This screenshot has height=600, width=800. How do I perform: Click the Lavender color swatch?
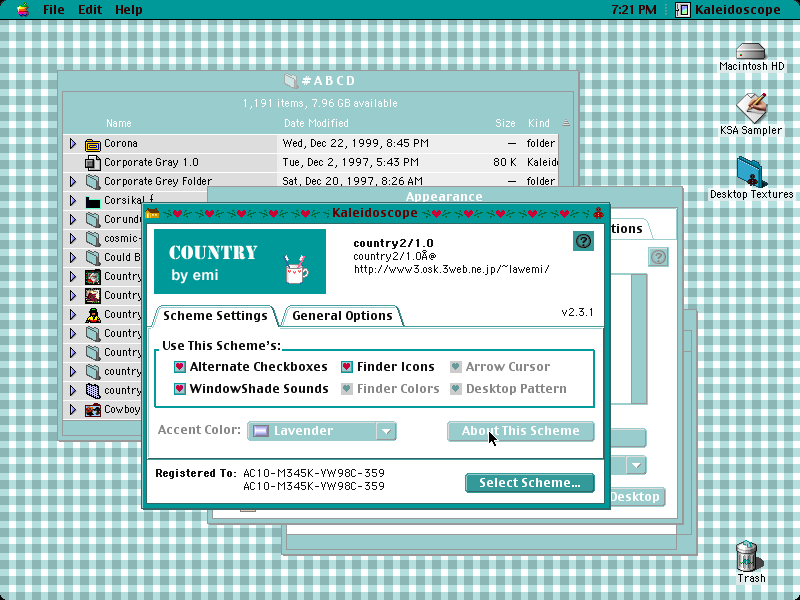(261, 431)
